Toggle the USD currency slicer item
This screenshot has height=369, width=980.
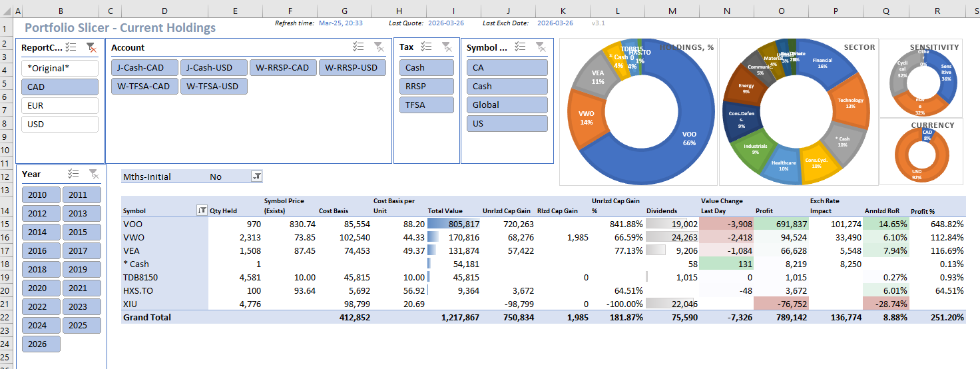[60, 125]
